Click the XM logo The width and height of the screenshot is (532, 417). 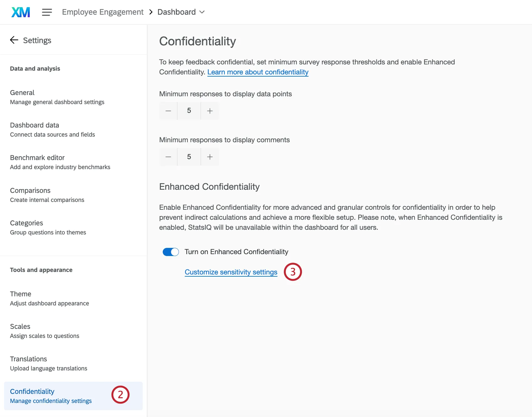tap(20, 12)
